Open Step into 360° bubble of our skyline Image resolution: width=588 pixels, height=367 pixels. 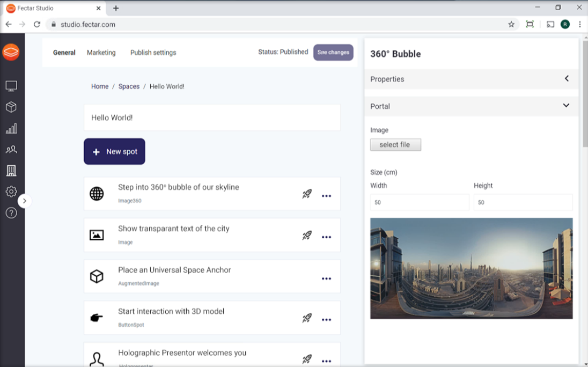pos(179,187)
